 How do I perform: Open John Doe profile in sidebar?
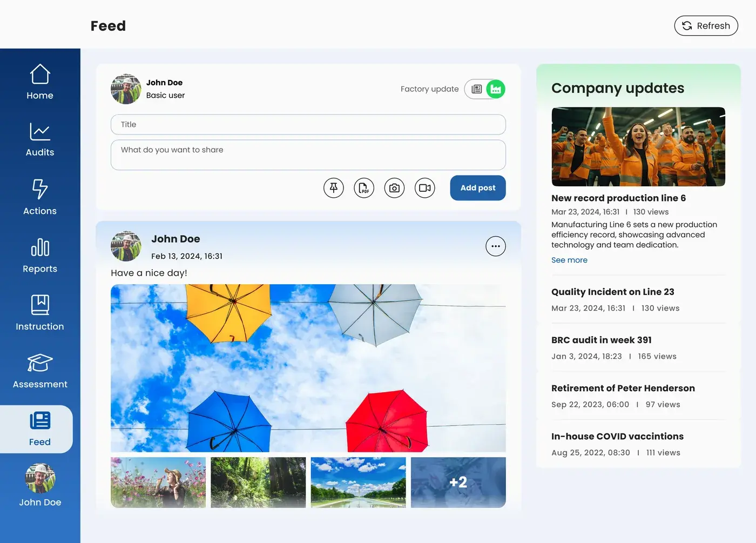coord(40,485)
